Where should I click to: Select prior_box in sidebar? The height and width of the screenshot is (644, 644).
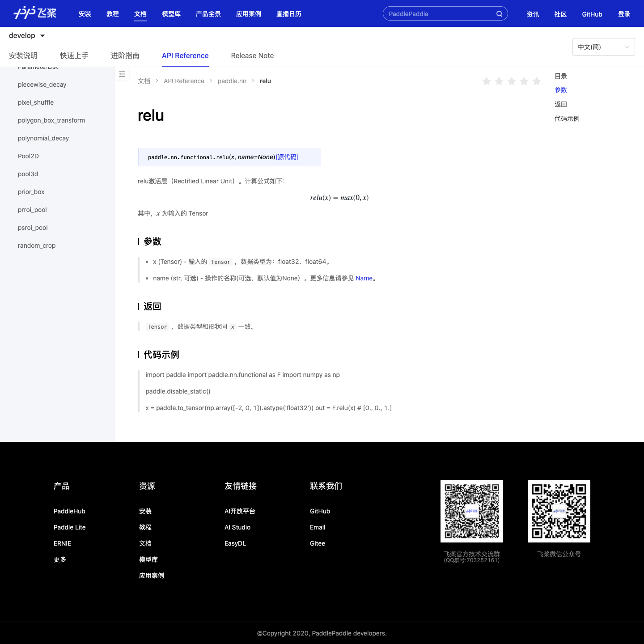tap(31, 192)
